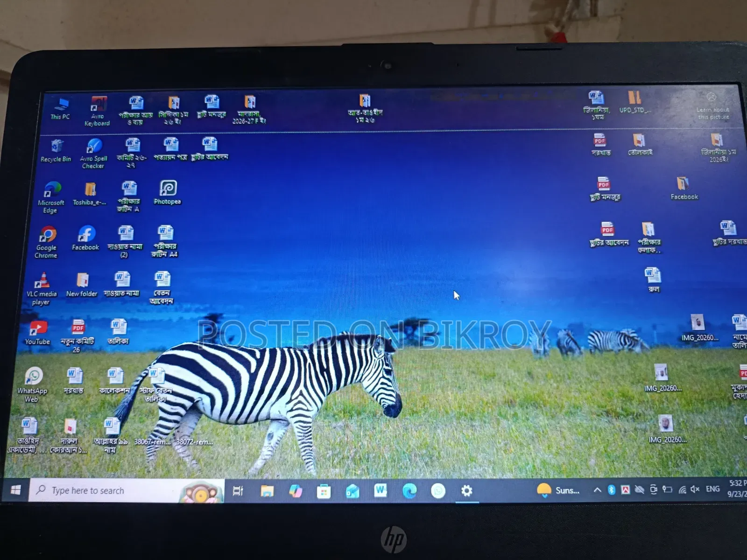Select the WhatsApp Web shortcut
This screenshot has width=747, height=560.
tap(33, 385)
